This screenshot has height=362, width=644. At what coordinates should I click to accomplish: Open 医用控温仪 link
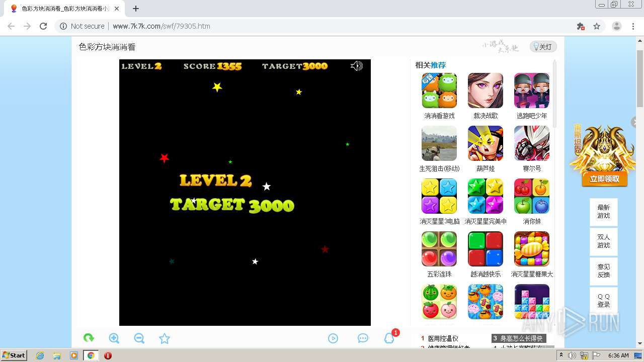tap(443, 338)
